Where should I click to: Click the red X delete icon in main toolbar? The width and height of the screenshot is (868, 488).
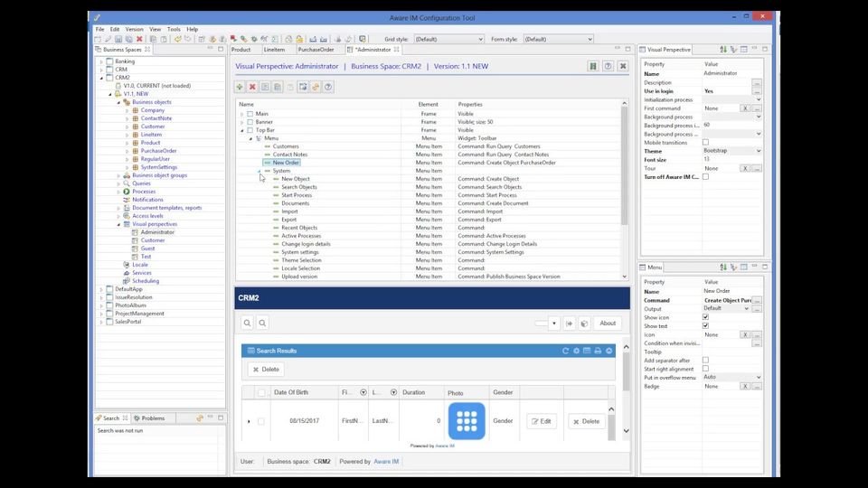pos(139,39)
